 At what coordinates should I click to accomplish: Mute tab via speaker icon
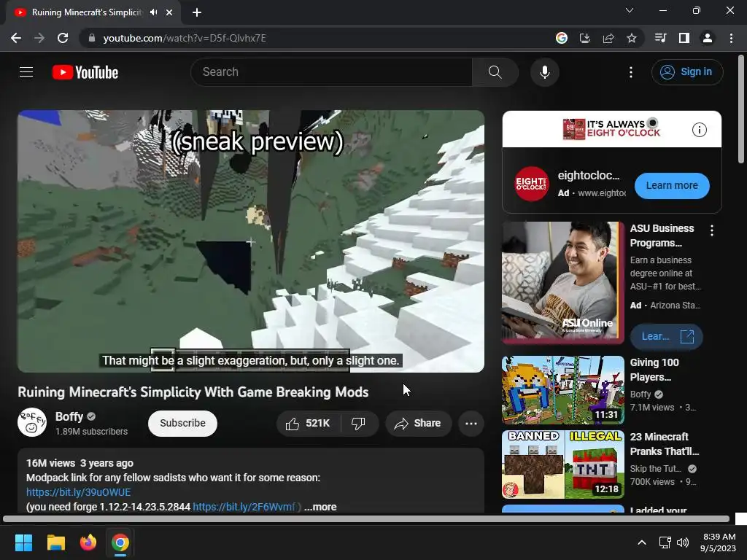pyautogui.click(x=153, y=12)
